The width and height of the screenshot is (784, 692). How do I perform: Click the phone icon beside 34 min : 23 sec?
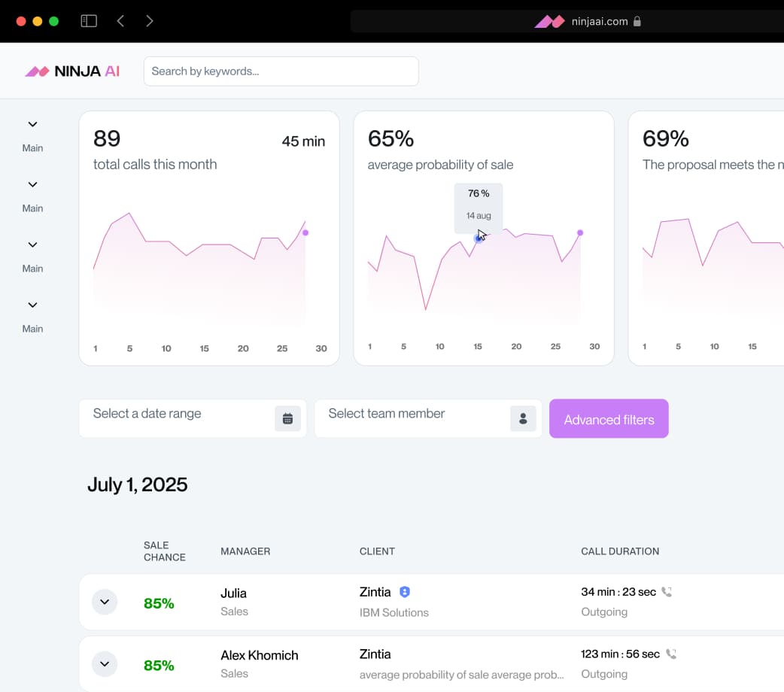[x=666, y=592]
